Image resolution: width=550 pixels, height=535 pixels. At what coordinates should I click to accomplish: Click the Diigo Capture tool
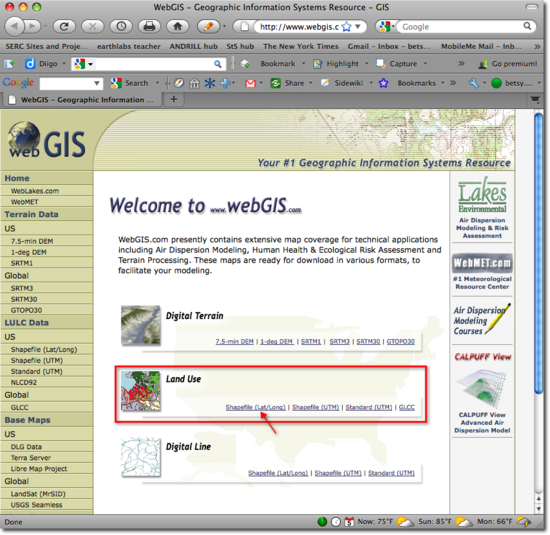point(397,64)
